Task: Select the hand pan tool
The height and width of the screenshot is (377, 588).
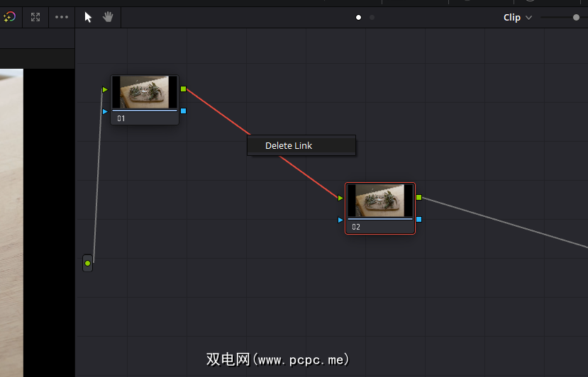Action: (108, 17)
